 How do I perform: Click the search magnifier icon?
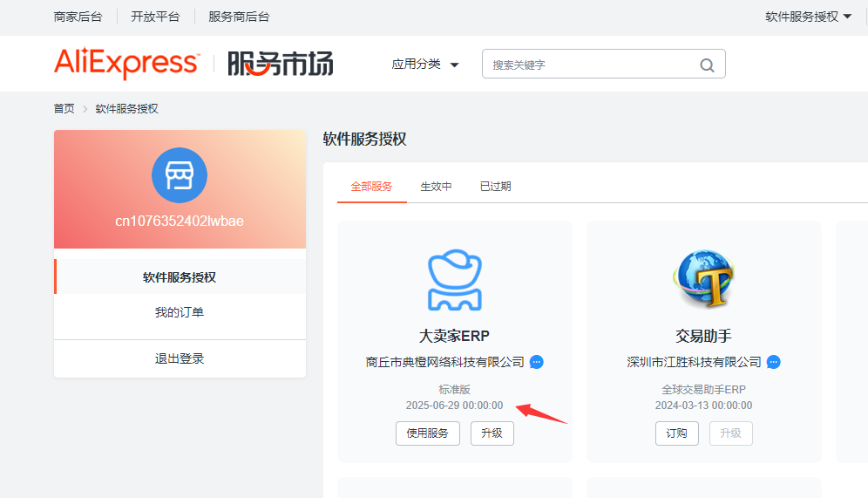tap(707, 65)
